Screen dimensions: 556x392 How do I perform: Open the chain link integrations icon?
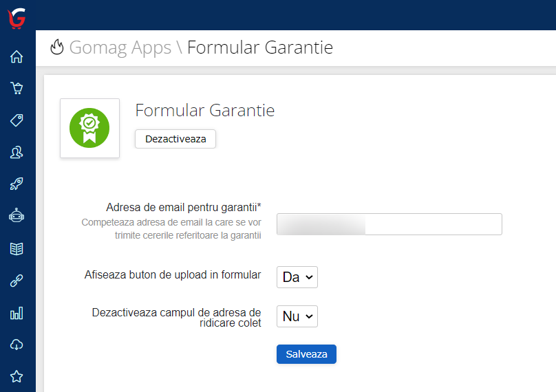(x=17, y=281)
